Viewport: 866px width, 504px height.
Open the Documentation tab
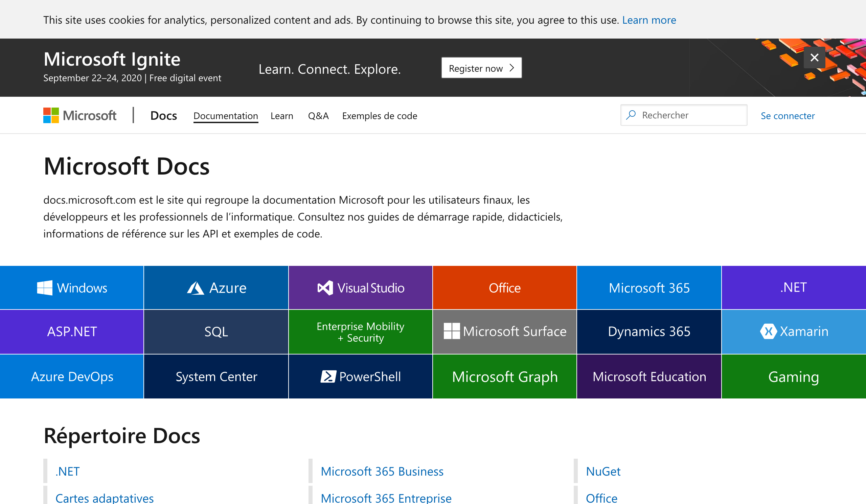coord(226,116)
